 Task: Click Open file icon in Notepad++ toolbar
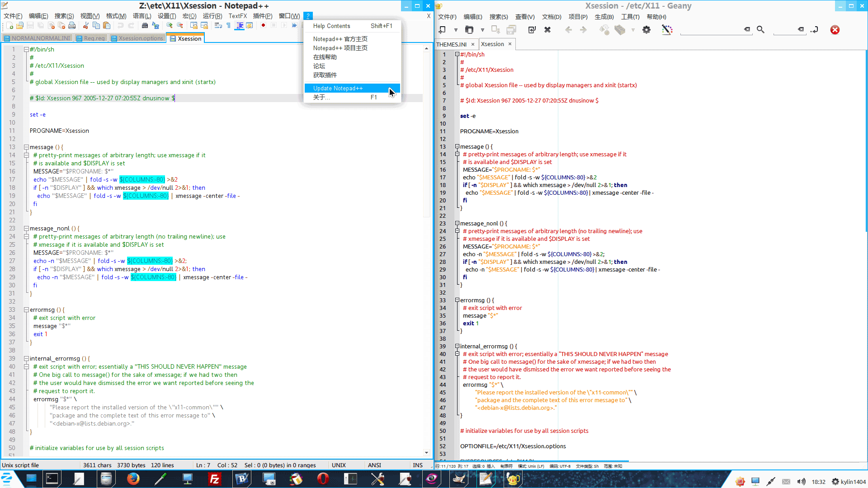pyautogui.click(x=20, y=26)
